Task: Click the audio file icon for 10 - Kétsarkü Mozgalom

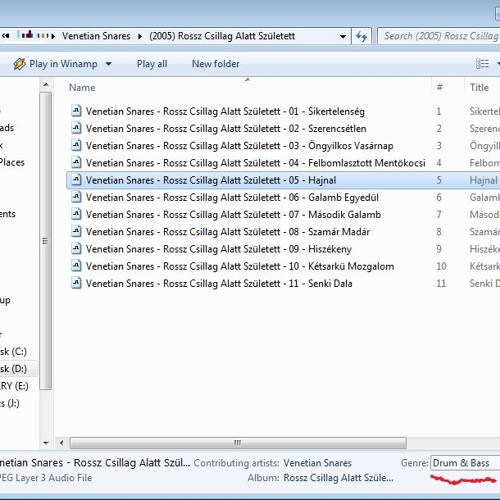Action: coord(76,266)
